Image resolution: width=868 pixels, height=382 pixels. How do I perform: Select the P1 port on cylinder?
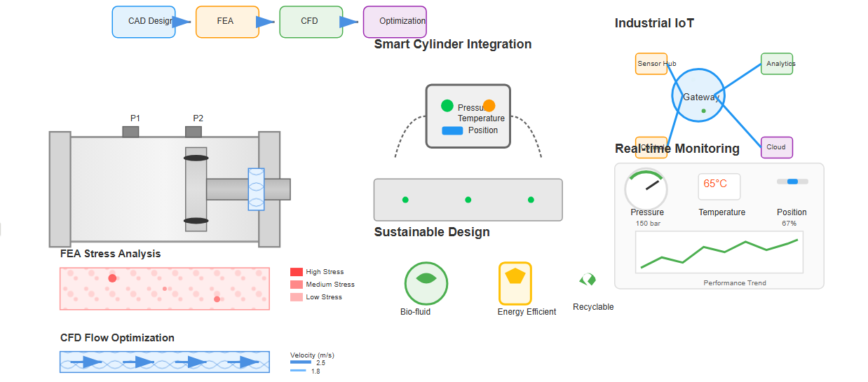pyautogui.click(x=130, y=132)
